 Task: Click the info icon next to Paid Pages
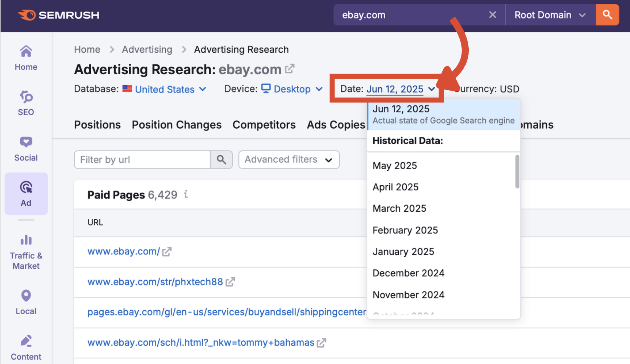(186, 195)
